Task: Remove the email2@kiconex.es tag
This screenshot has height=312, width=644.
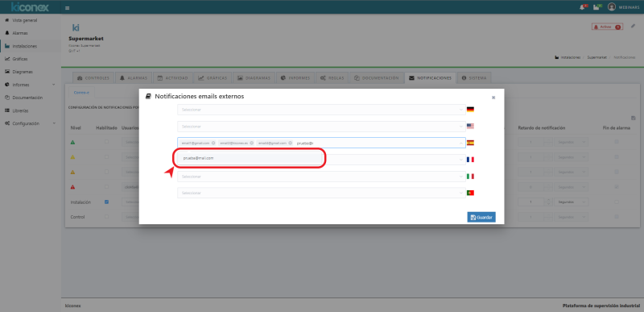Action: [x=251, y=143]
